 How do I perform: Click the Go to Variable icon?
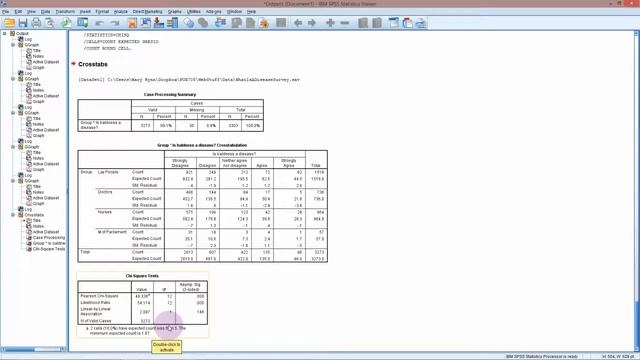(x=159, y=23)
